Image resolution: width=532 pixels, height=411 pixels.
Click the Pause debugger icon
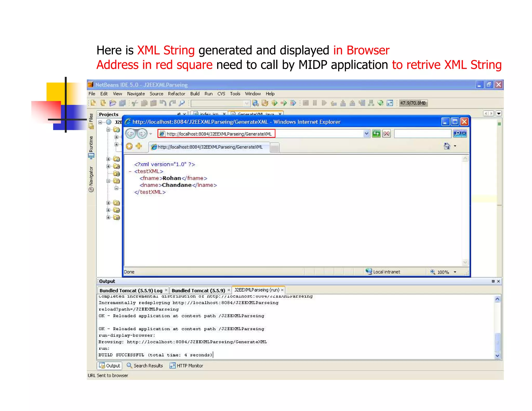tap(315, 103)
